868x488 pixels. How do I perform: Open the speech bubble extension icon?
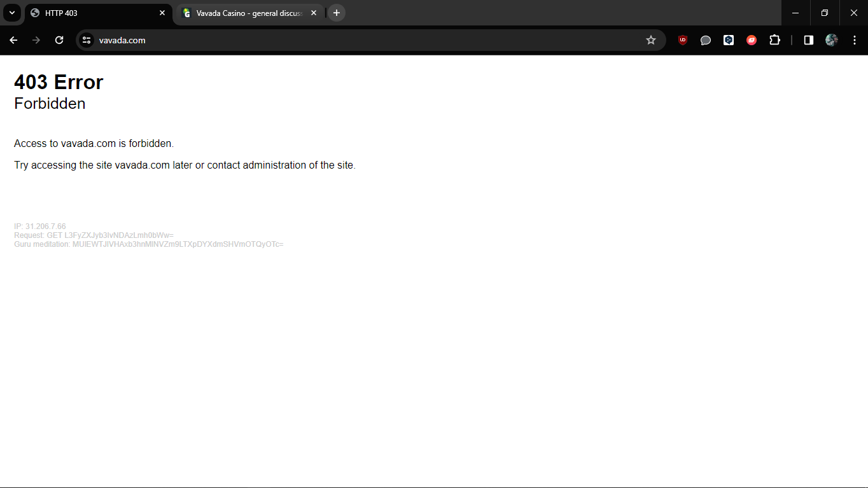coord(706,40)
